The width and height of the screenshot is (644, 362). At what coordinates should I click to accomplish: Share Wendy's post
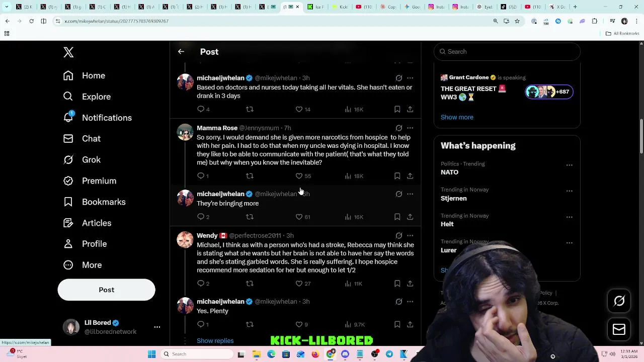(410, 284)
